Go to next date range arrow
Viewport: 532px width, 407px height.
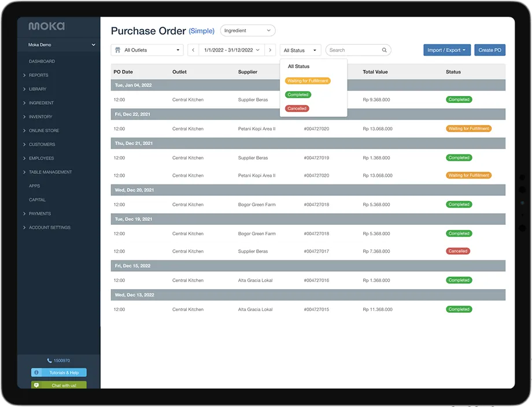point(270,50)
